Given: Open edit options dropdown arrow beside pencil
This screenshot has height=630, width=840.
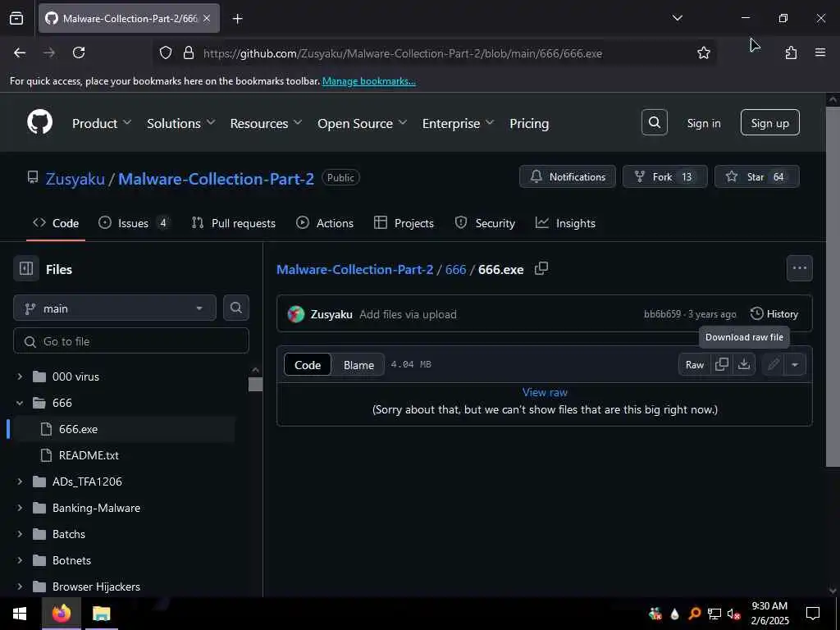Looking at the screenshot, I should (795, 364).
